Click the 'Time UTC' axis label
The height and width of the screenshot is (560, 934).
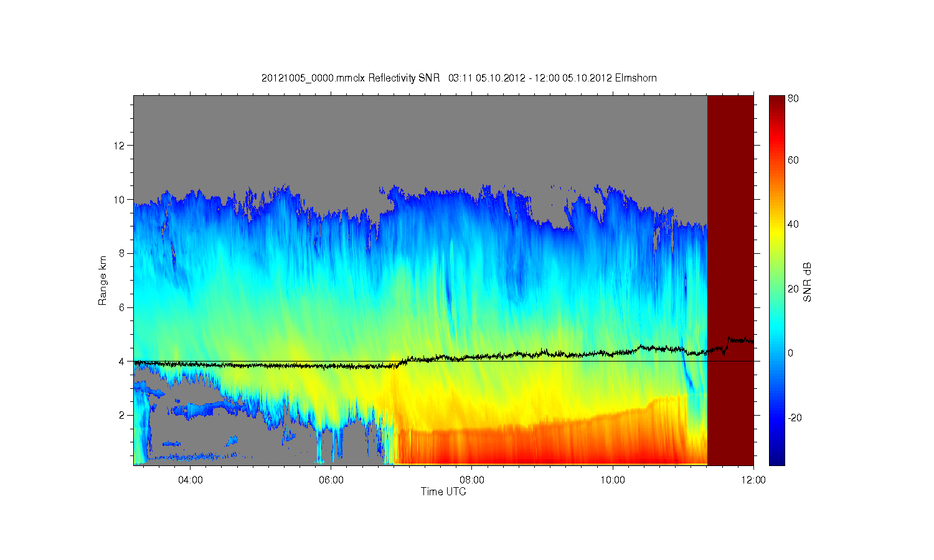[x=443, y=492]
